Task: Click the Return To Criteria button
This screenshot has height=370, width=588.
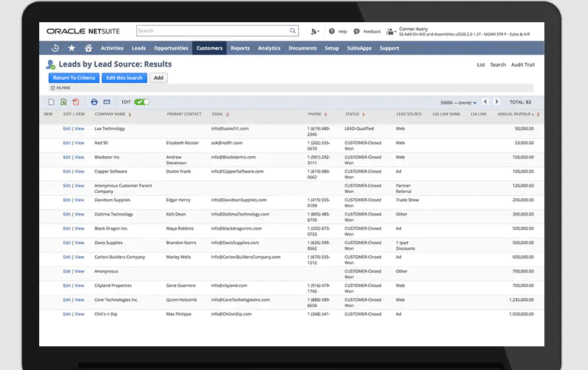Action: pos(74,78)
